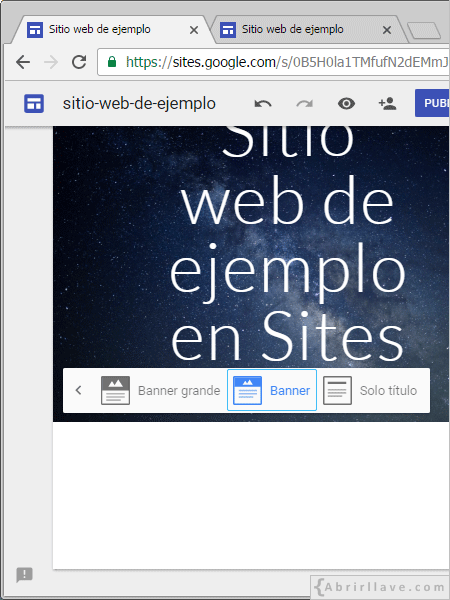Edit the sitio-web-de-ejemplo site name

click(x=139, y=104)
